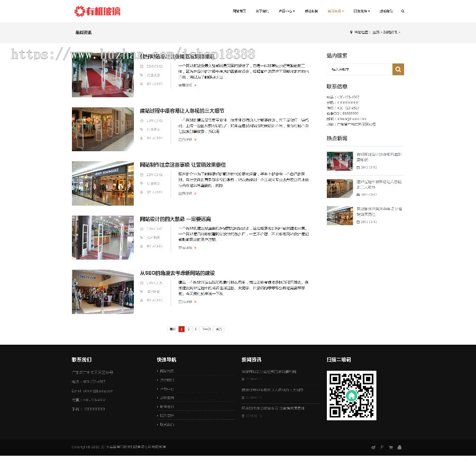Viewport: 476px width, 461px height.
Task: Click the location pin icon in breadcrumb
Action: pyautogui.click(x=351, y=32)
